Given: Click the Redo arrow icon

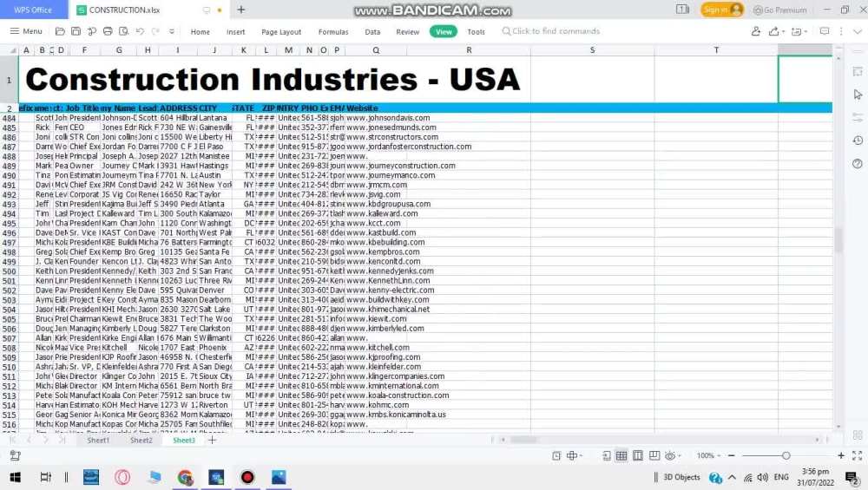Looking at the screenshot, I should tap(156, 31).
